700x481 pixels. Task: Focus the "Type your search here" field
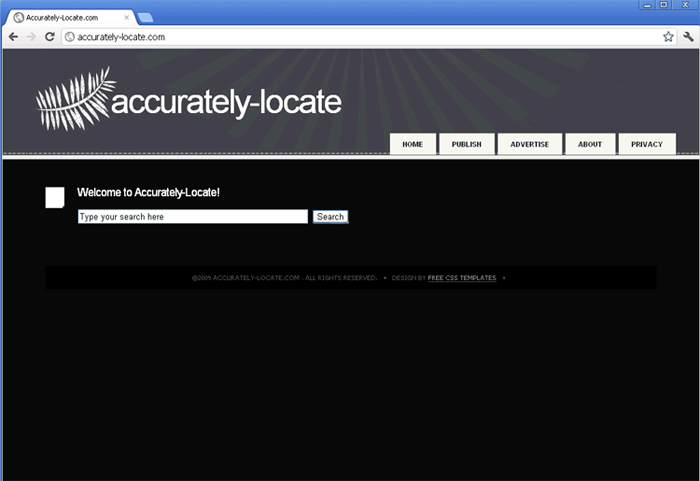192,217
